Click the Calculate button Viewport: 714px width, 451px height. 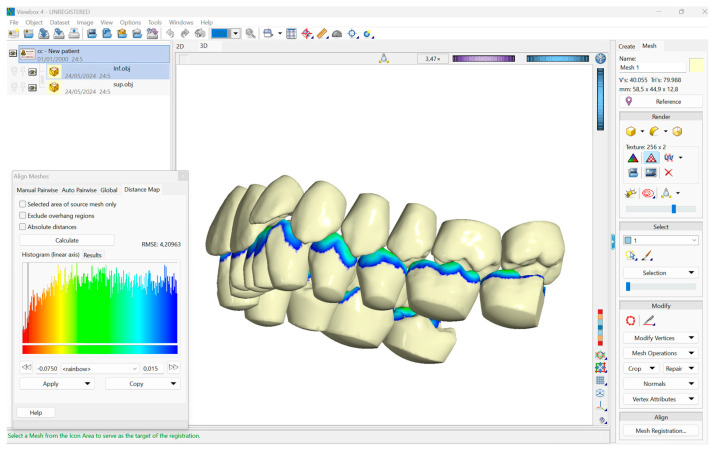point(67,240)
